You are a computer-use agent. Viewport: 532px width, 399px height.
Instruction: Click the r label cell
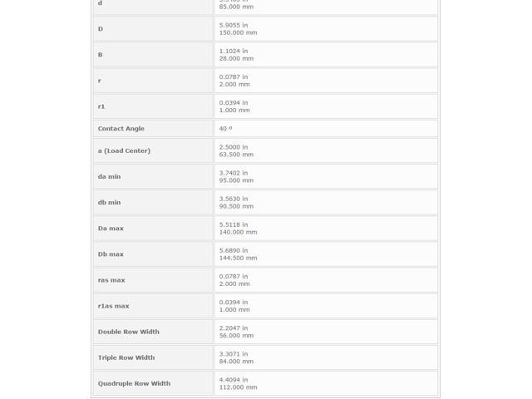(x=153, y=81)
